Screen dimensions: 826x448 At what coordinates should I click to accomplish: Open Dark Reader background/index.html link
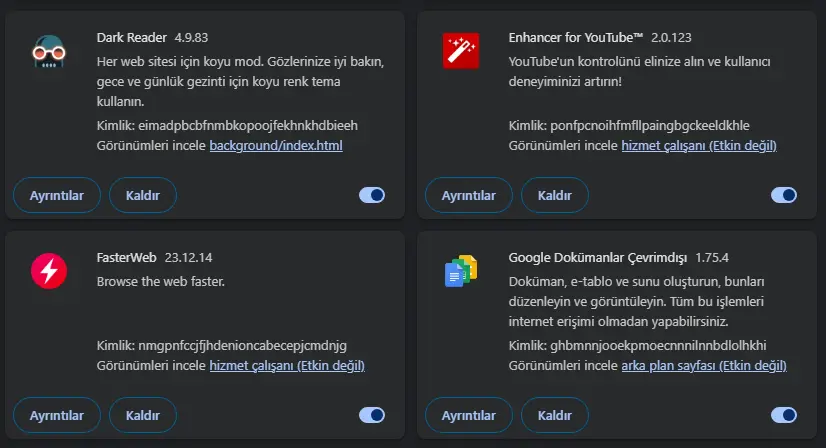click(276, 145)
